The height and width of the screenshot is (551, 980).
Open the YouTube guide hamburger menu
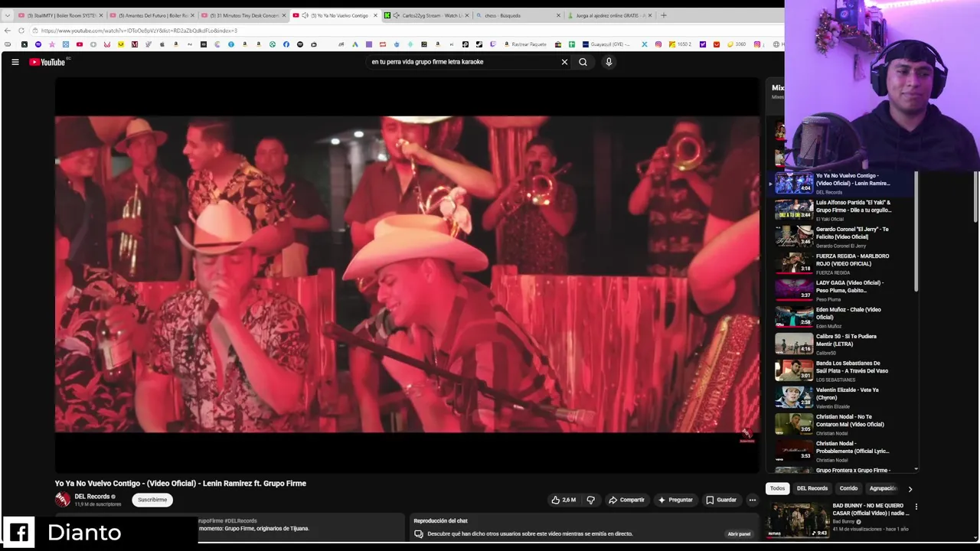pyautogui.click(x=15, y=62)
